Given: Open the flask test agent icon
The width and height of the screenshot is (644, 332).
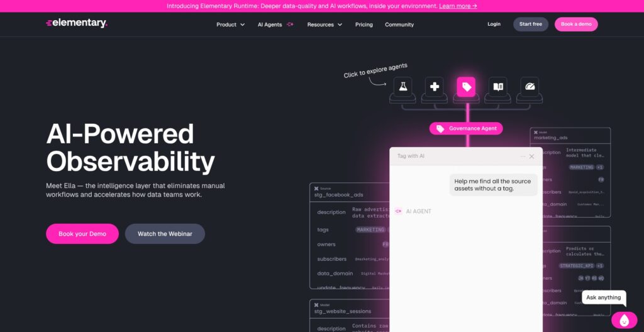Looking at the screenshot, I should coord(402,87).
